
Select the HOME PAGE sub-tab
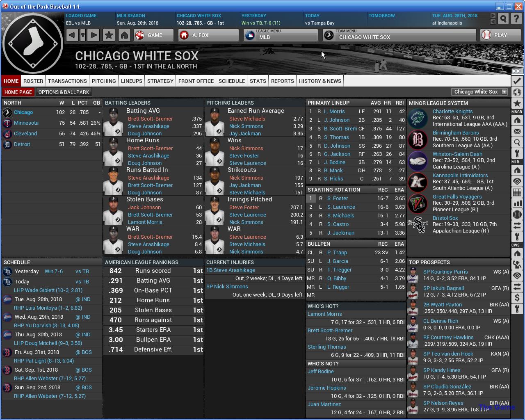[18, 92]
